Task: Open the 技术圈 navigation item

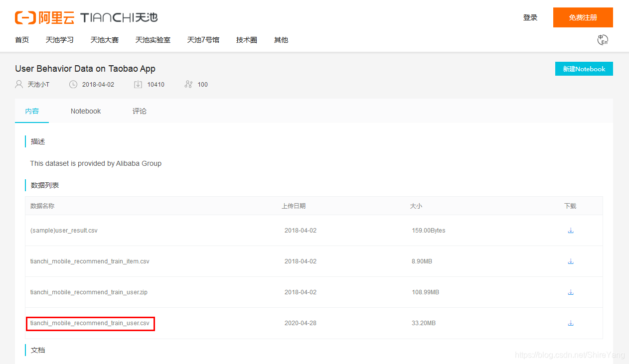Action: (x=247, y=40)
